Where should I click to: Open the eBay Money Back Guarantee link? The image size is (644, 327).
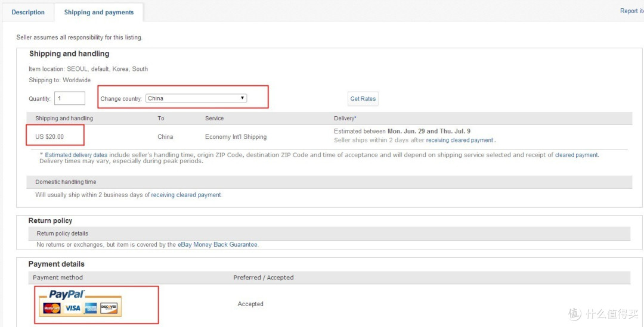point(217,245)
